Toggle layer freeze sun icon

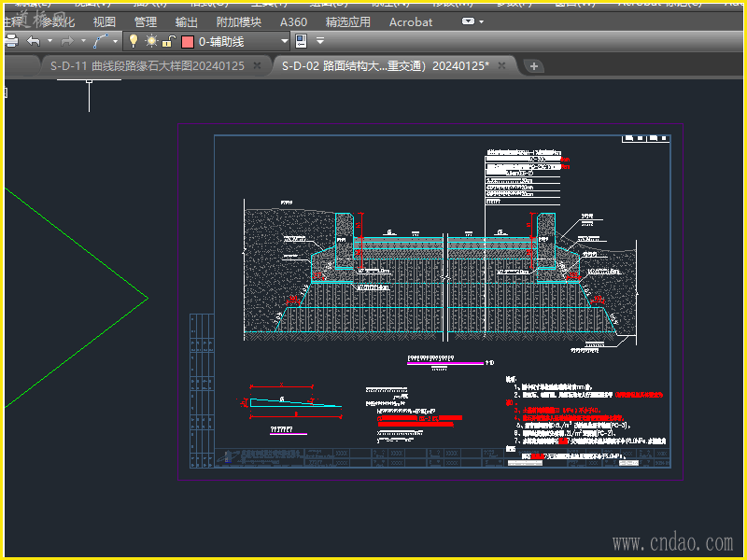[x=150, y=41]
